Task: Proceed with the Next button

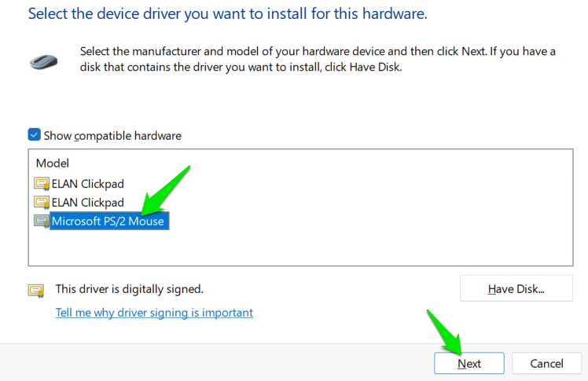Action: click(469, 364)
